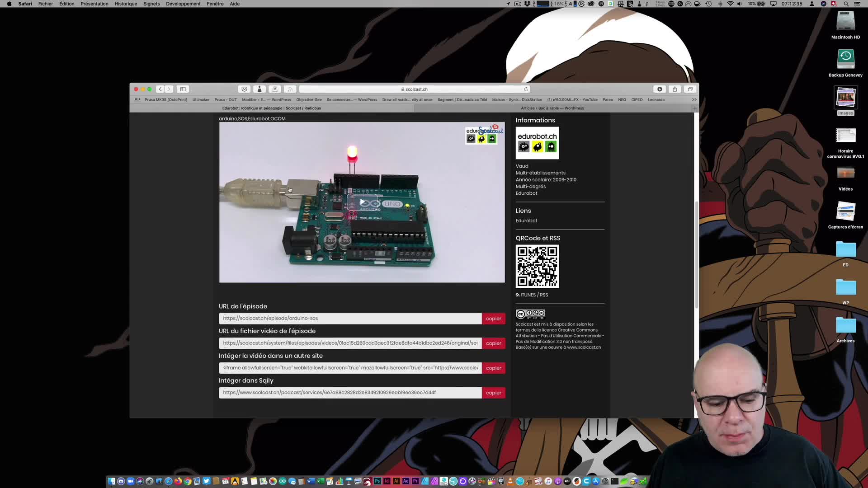Image resolution: width=868 pixels, height=488 pixels.
Task: Play the Arduino video
Action: click(362, 202)
